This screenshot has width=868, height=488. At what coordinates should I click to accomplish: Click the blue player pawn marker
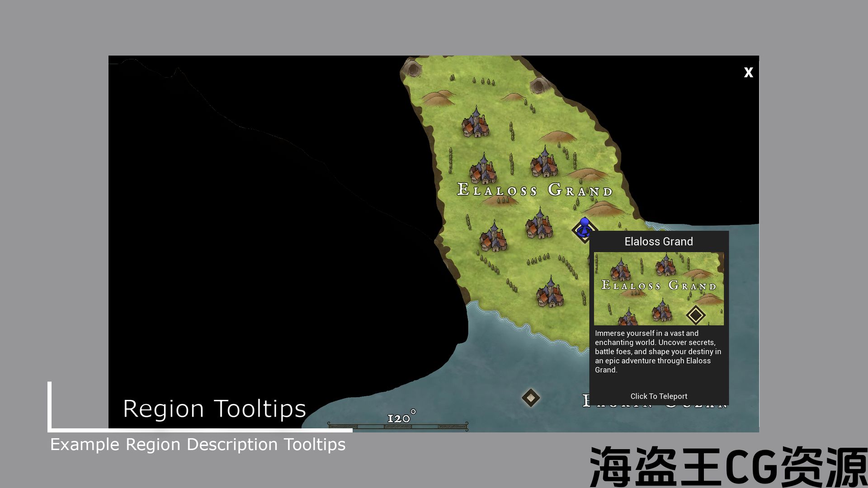click(584, 227)
